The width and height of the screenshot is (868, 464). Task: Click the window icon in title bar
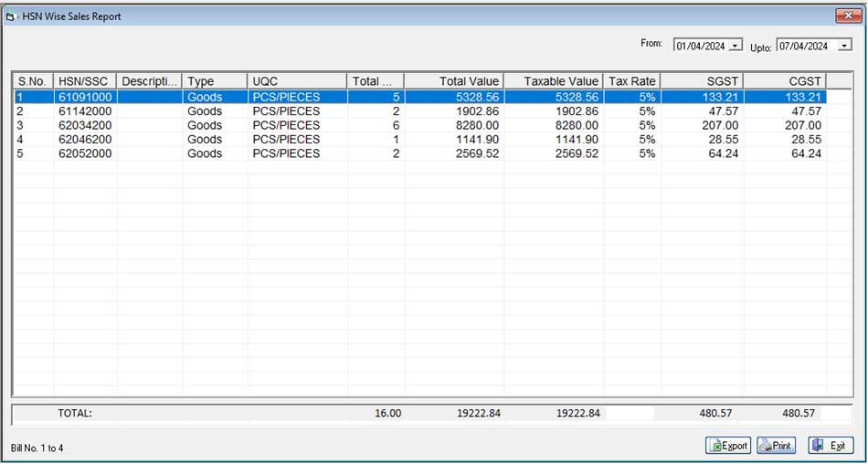pos(12,16)
